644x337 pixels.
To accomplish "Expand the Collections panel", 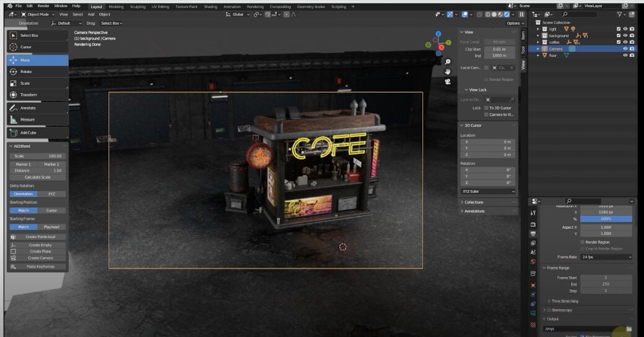I will [x=474, y=202].
